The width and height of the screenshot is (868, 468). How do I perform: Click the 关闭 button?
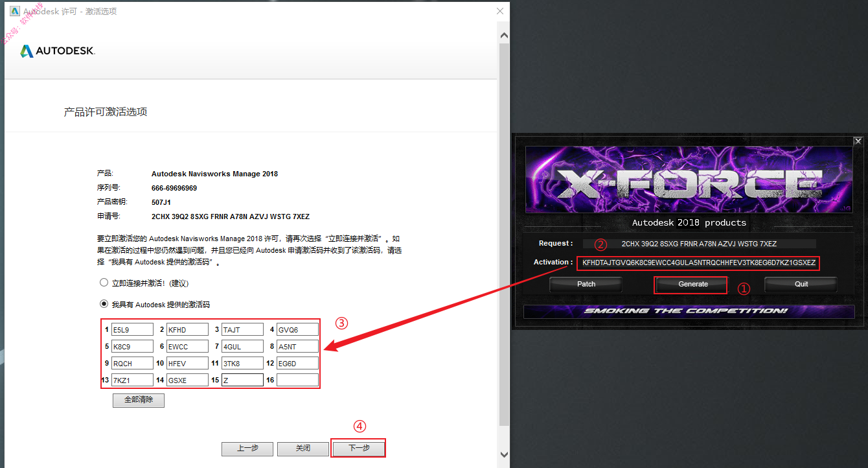tap(303, 449)
